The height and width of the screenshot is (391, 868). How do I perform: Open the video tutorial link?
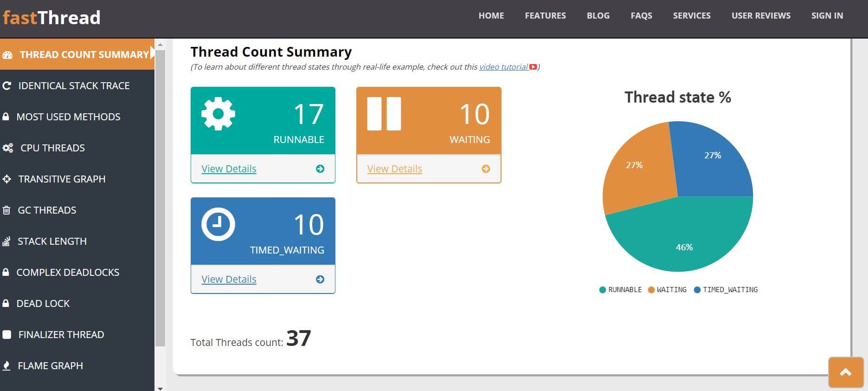(x=503, y=67)
